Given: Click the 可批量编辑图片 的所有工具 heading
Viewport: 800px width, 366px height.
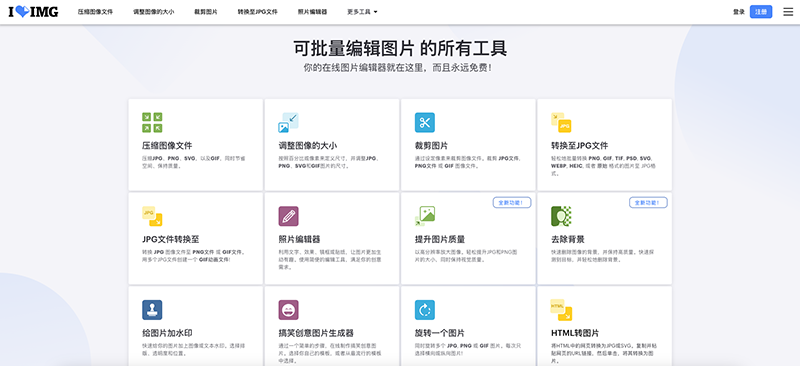Looking at the screenshot, I should tap(400, 48).
